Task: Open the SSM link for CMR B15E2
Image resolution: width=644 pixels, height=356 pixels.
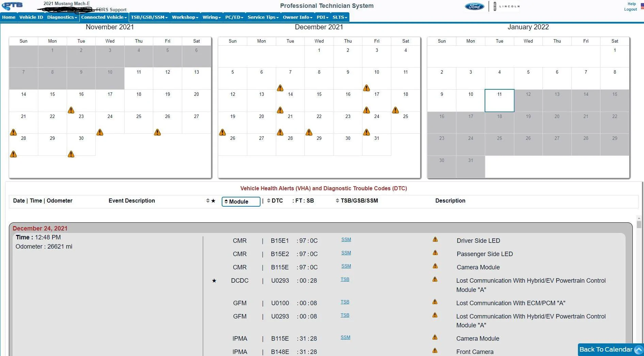Action: [x=346, y=253]
